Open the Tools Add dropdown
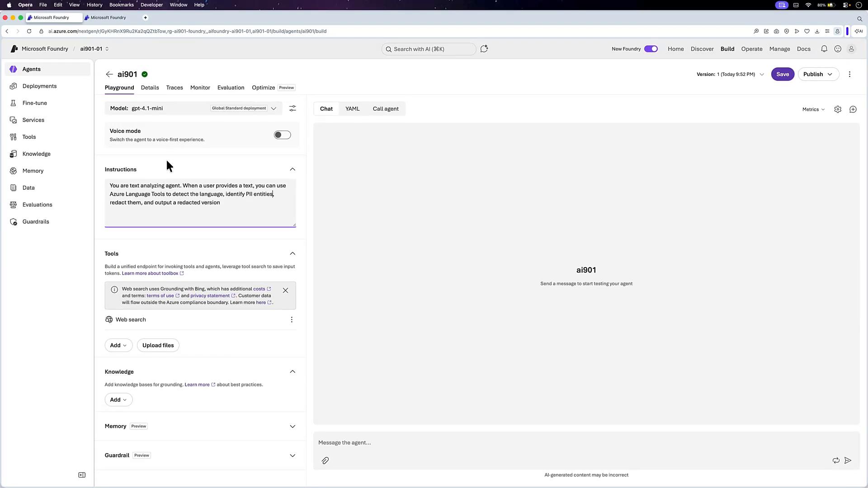868x488 pixels. click(x=118, y=345)
